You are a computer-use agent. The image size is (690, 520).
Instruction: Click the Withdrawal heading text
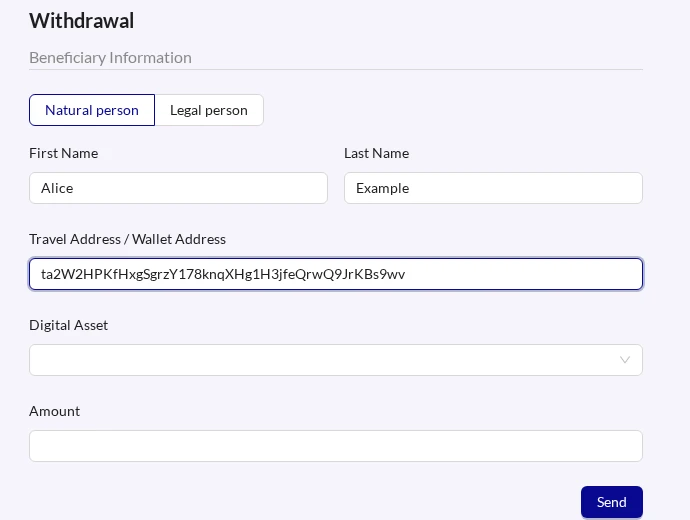click(81, 21)
